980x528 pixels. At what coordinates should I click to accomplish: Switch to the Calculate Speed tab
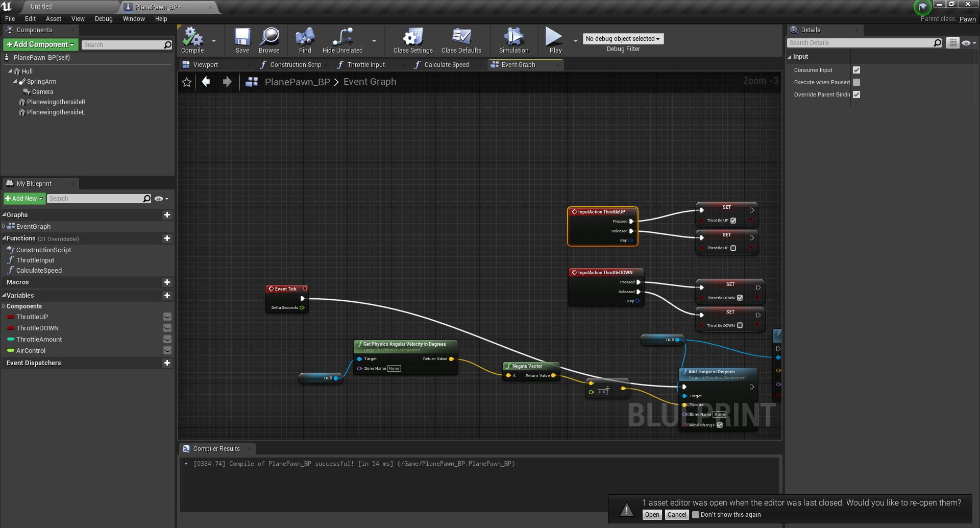[x=446, y=65]
